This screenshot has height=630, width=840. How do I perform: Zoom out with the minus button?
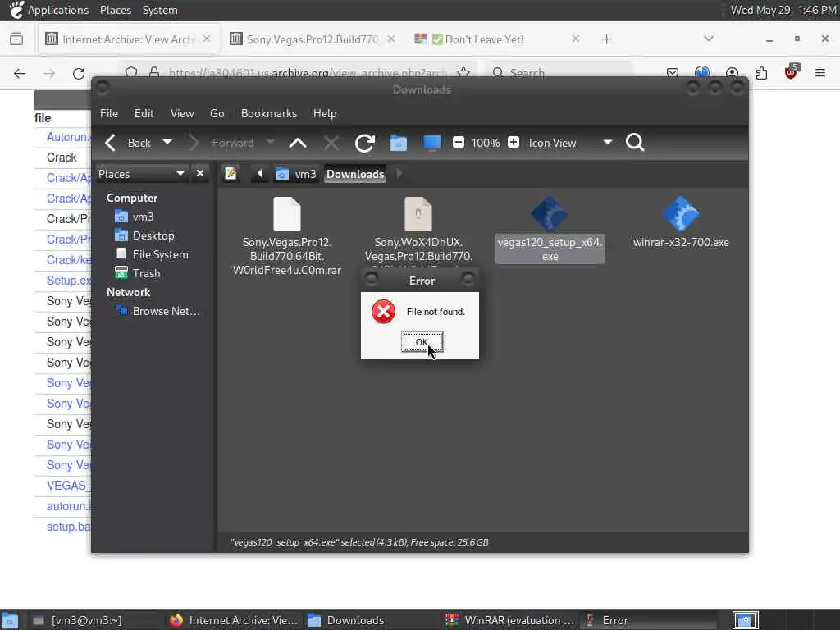(458, 143)
